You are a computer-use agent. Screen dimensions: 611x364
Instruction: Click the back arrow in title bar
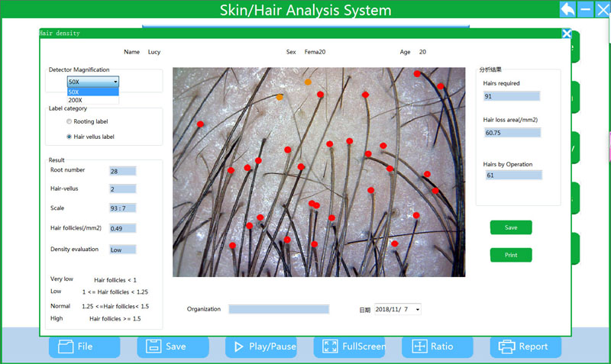click(x=567, y=9)
